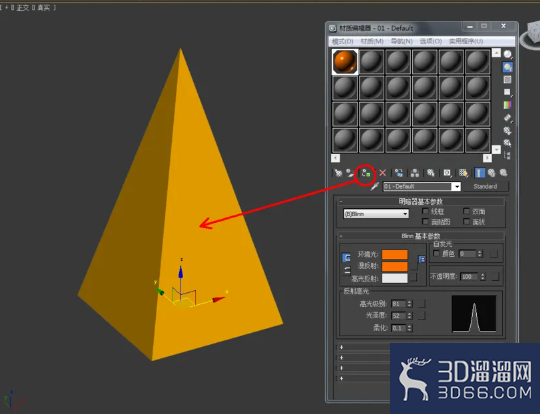Click the 高光级别 specular level map button
Screen dimensions: 540x414
(421, 304)
